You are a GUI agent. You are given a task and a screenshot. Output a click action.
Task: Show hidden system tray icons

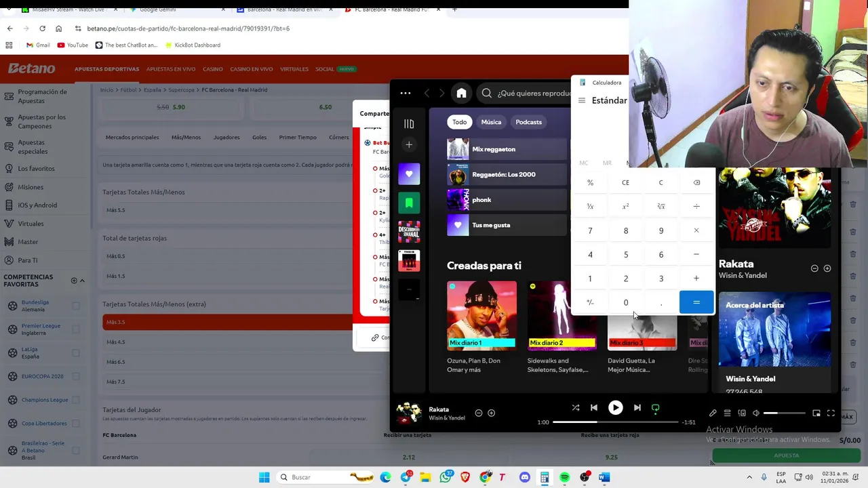[749, 477]
